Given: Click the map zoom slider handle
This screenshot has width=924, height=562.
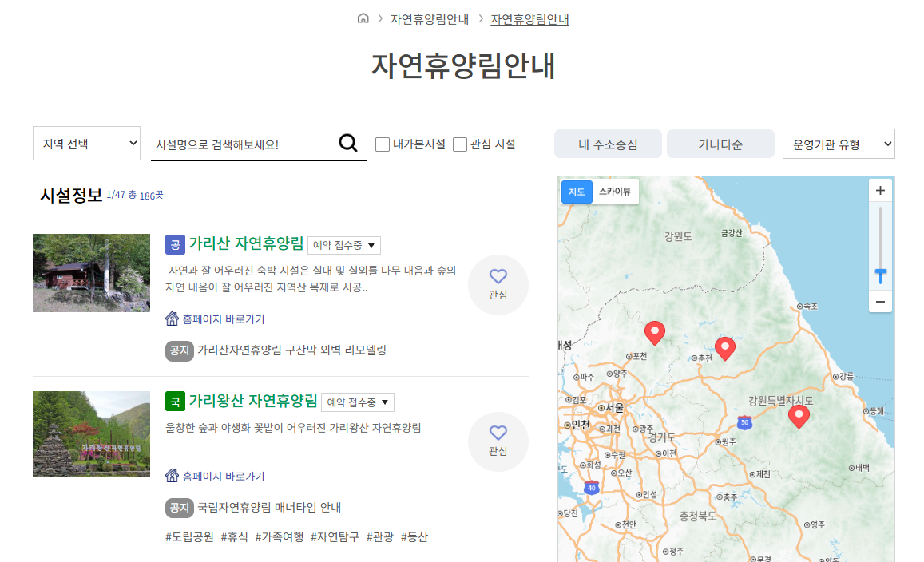Looking at the screenshot, I should 880,275.
